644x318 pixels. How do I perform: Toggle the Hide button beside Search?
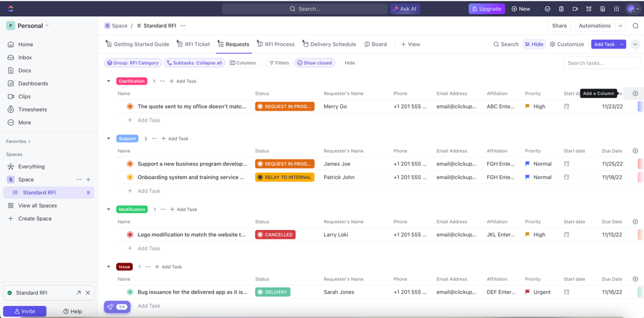(x=534, y=45)
